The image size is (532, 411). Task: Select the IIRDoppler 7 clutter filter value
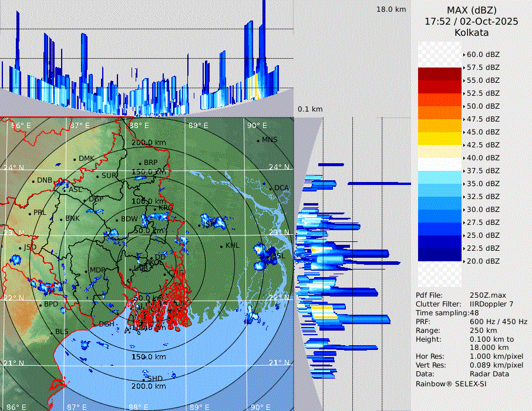pyautogui.click(x=491, y=304)
